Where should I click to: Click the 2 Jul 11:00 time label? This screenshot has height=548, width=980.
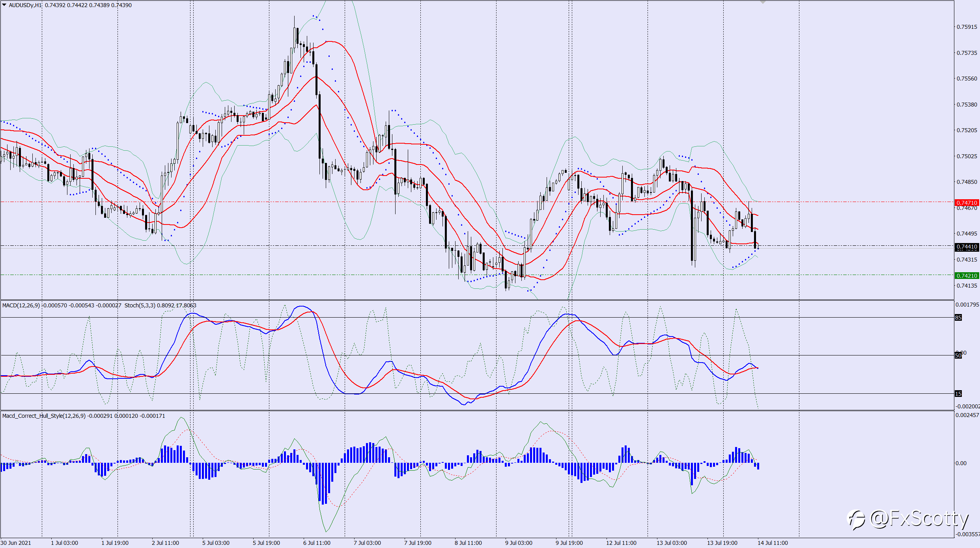pos(166,543)
